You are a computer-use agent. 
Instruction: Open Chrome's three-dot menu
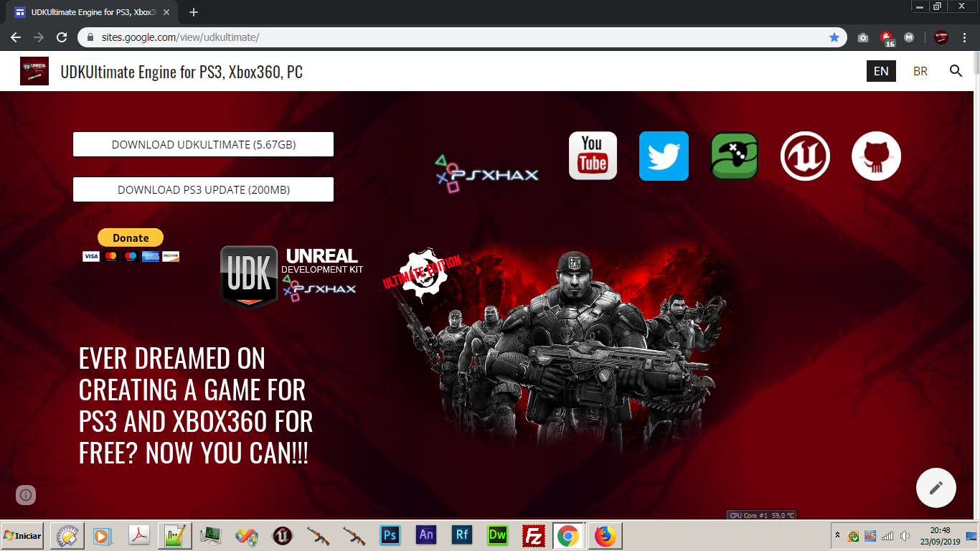[x=963, y=37]
